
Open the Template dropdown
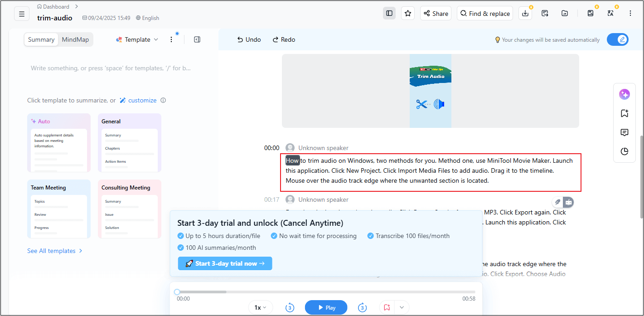[x=137, y=39]
